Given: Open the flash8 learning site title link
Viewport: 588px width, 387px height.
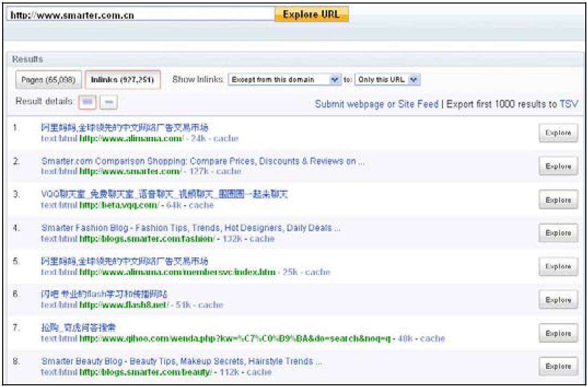Looking at the screenshot, I should click(x=104, y=294).
